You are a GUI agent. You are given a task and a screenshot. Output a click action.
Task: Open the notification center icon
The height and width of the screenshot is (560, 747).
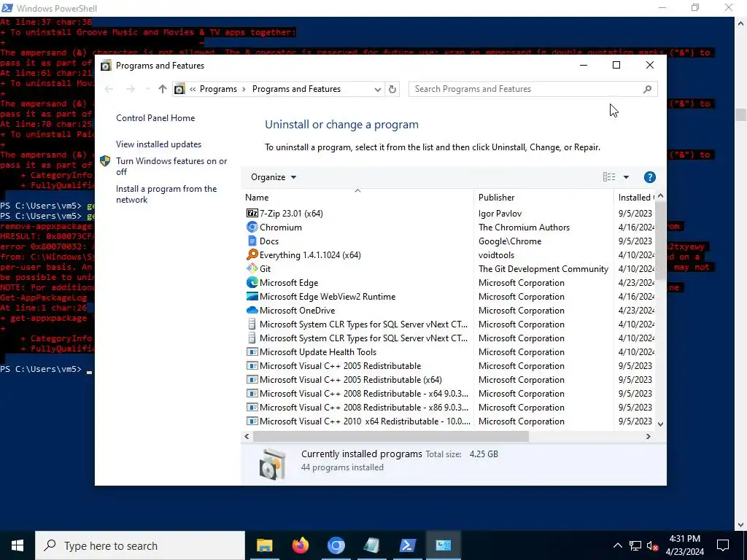[723, 545]
